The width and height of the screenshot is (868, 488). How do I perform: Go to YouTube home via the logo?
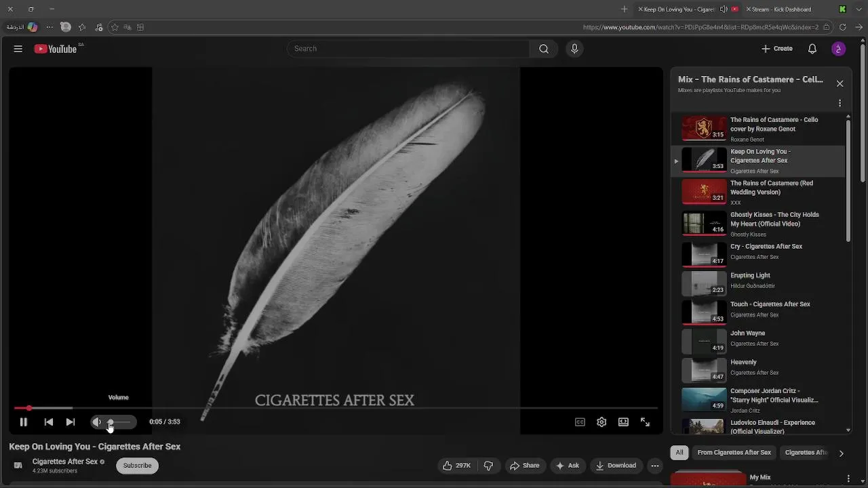(56, 49)
